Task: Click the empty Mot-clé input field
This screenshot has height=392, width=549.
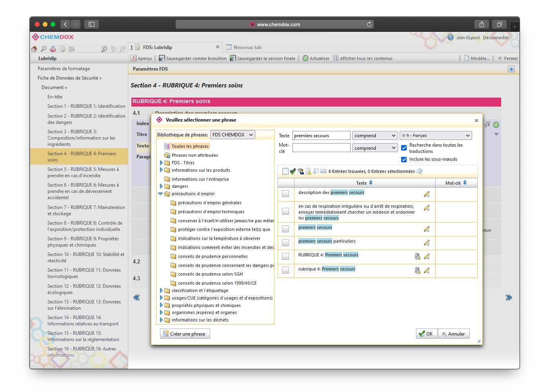Action: click(322, 148)
